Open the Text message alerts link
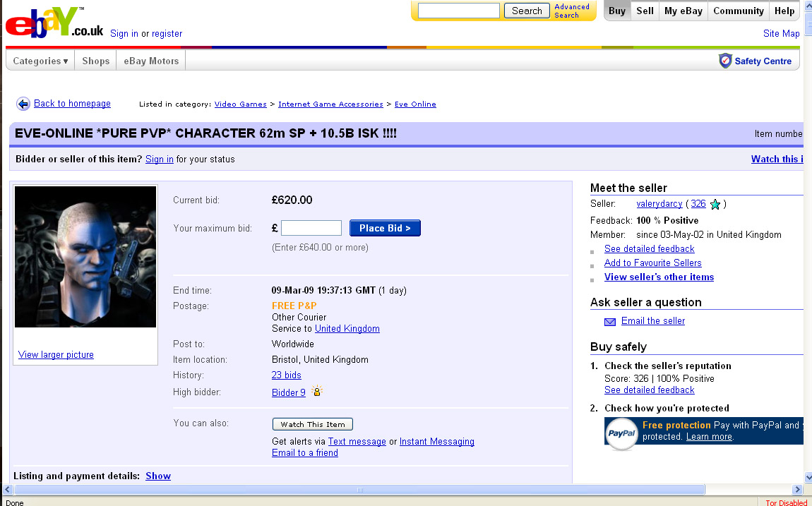Viewport: 812px width, 506px height. (x=357, y=441)
